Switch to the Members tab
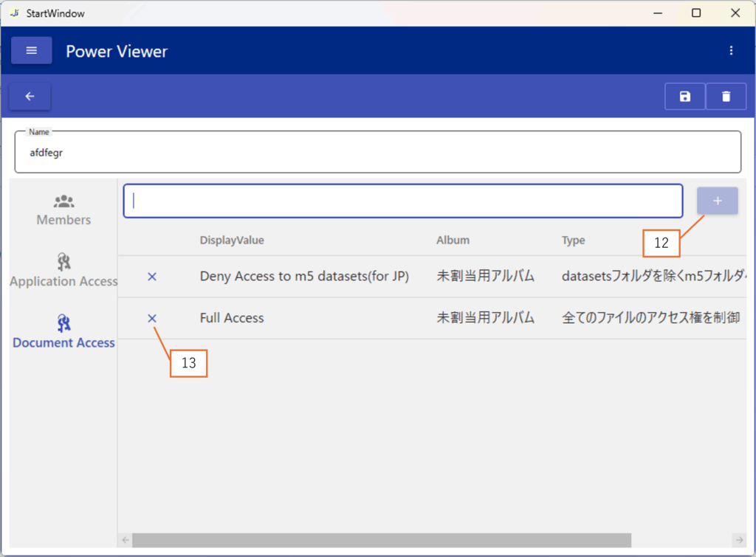The height and width of the screenshot is (557, 756). pyautogui.click(x=64, y=210)
